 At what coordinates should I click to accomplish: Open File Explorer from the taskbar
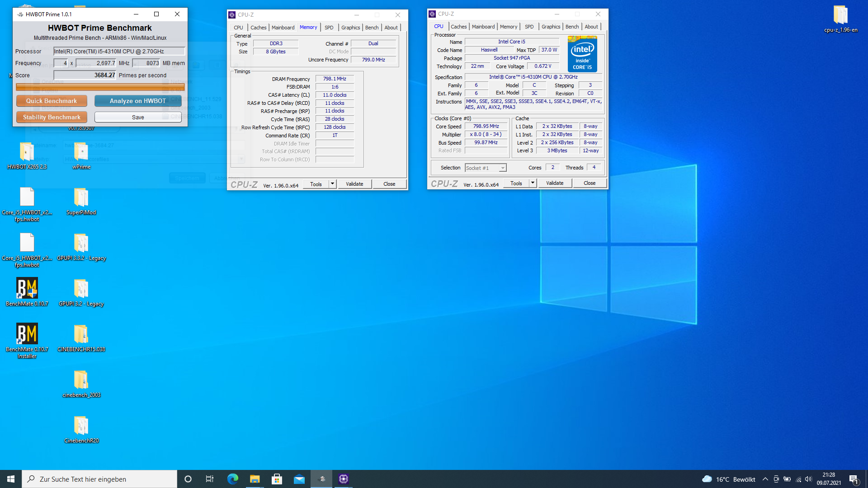click(x=255, y=479)
